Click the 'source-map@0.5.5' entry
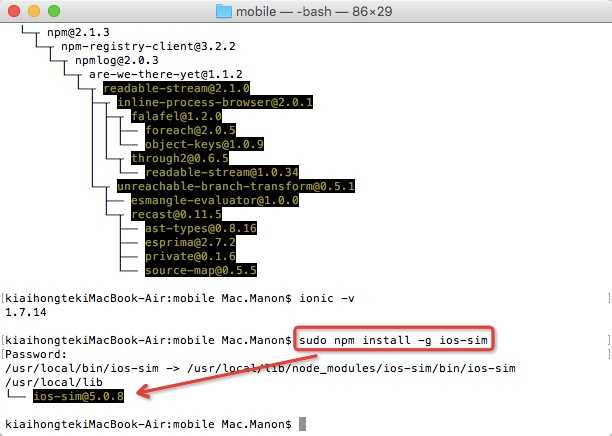This screenshot has width=612, height=436. 201,270
